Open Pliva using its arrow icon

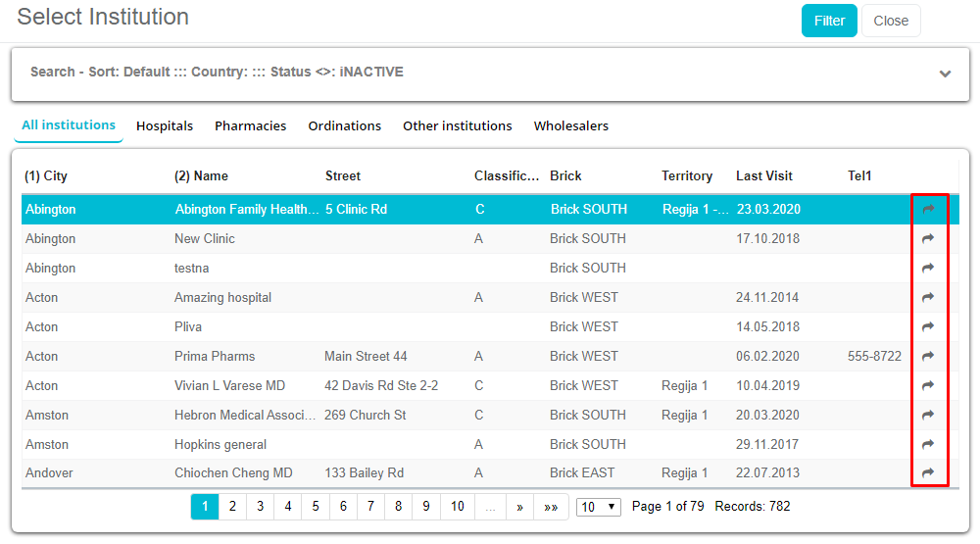(x=928, y=326)
